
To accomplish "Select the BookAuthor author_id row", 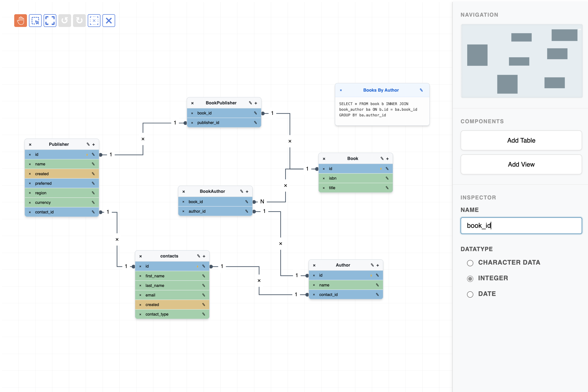I will click(215, 211).
